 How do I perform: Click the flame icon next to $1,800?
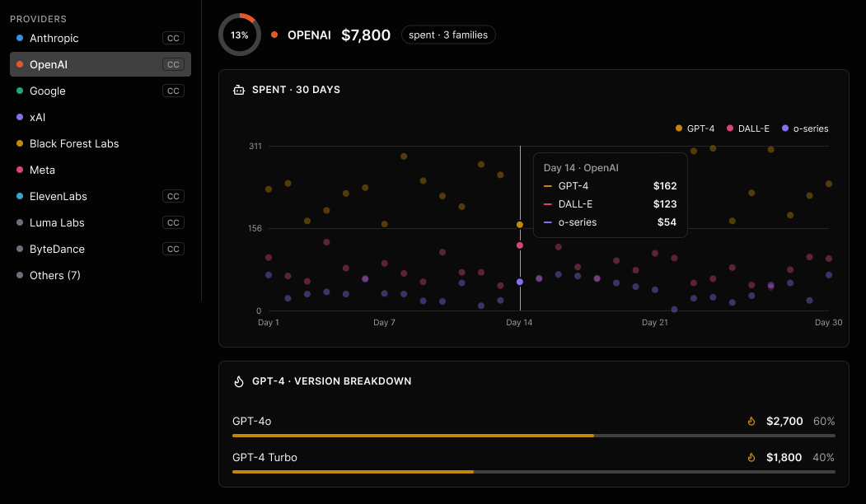[x=751, y=458]
